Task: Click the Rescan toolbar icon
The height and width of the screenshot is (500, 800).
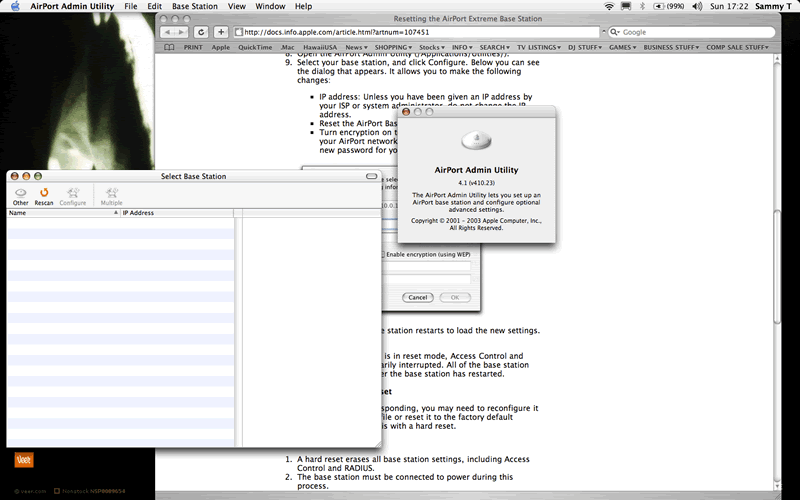Action: [x=44, y=196]
